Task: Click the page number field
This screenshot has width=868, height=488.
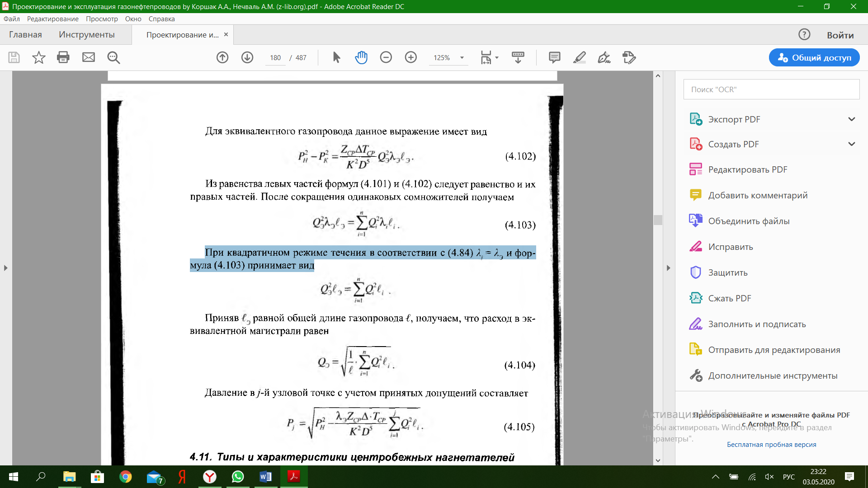Action: pyautogui.click(x=275, y=58)
